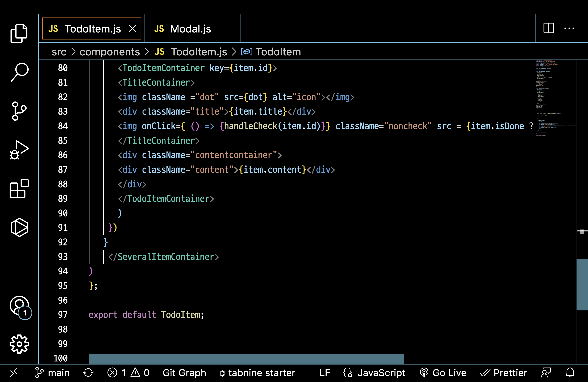Click the <TodoItemContainer key={item.id}> code
The height and width of the screenshot is (382, 588).
pyautogui.click(x=197, y=68)
